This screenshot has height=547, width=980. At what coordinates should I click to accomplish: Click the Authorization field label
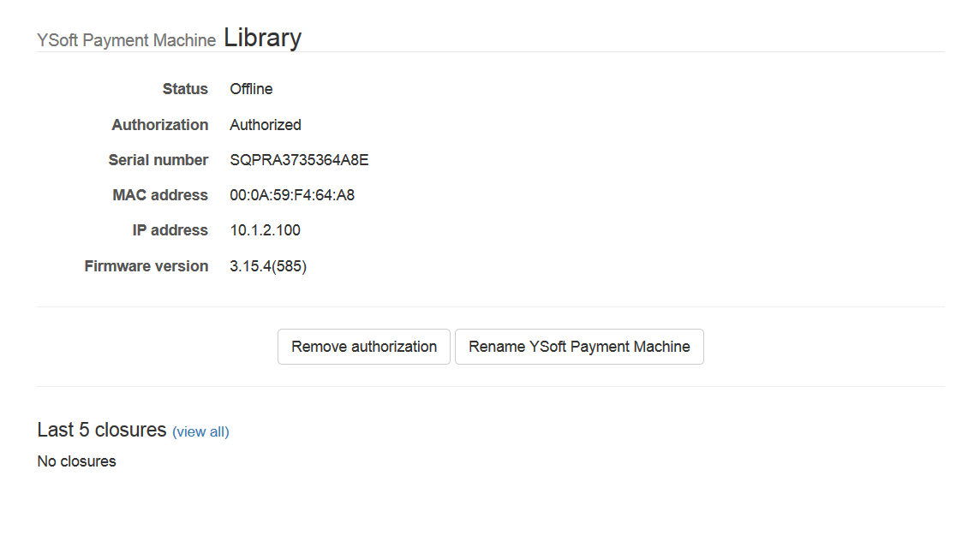[x=160, y=125]
